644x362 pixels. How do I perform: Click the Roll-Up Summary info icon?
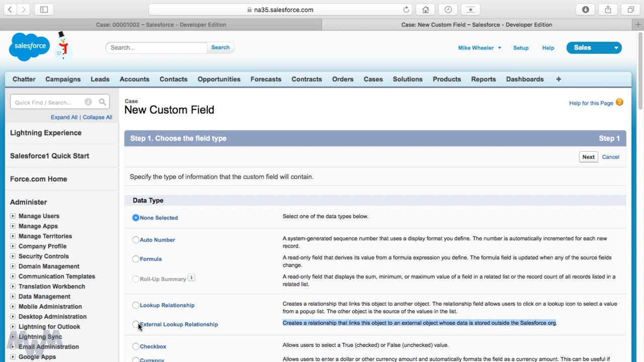[x=191, y=278]
